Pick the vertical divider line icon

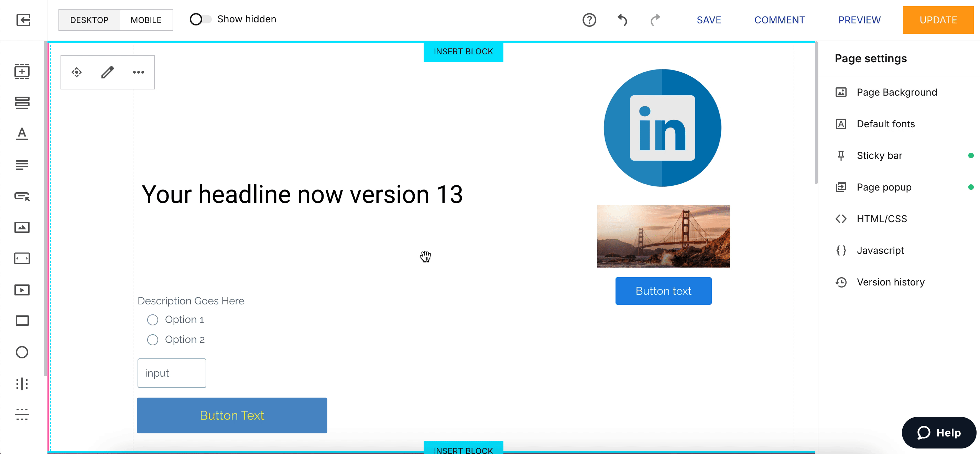click(22, 383)
